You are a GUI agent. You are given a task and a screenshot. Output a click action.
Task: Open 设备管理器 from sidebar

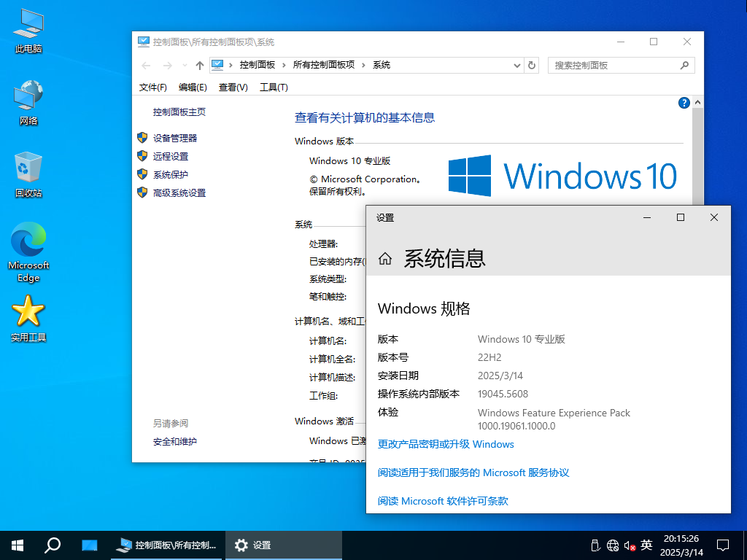point(175,138)
